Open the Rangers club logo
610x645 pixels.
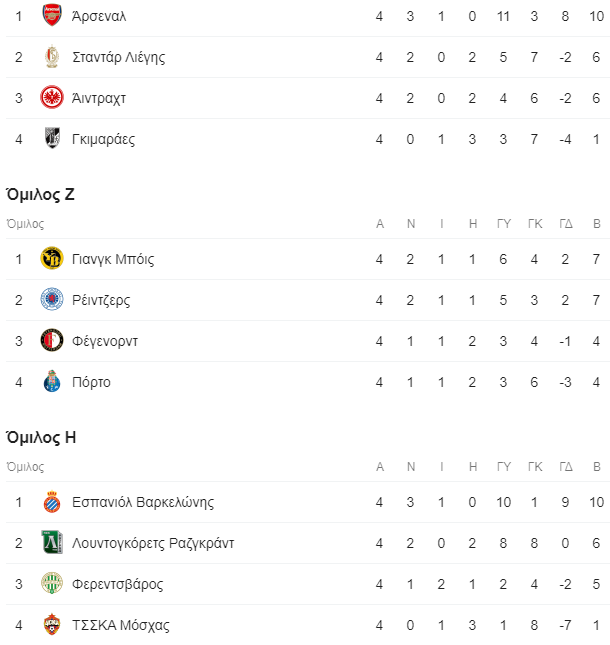52,299
